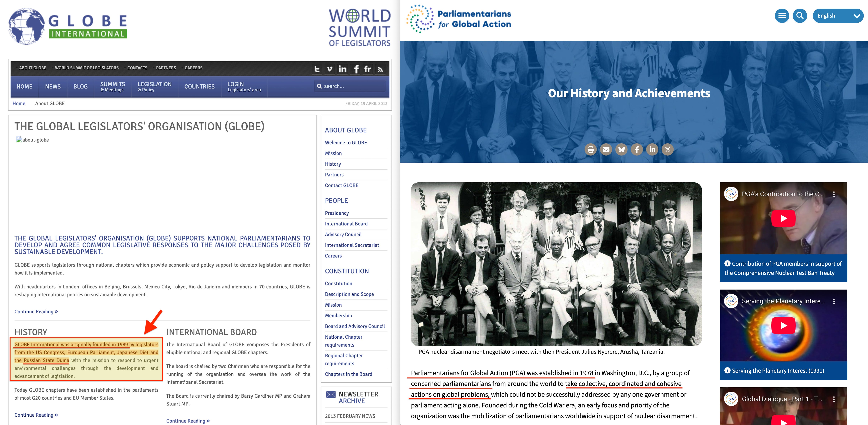868x425 pixels.
Task: Open the Summits & Meetings menu
Action: 113,87
